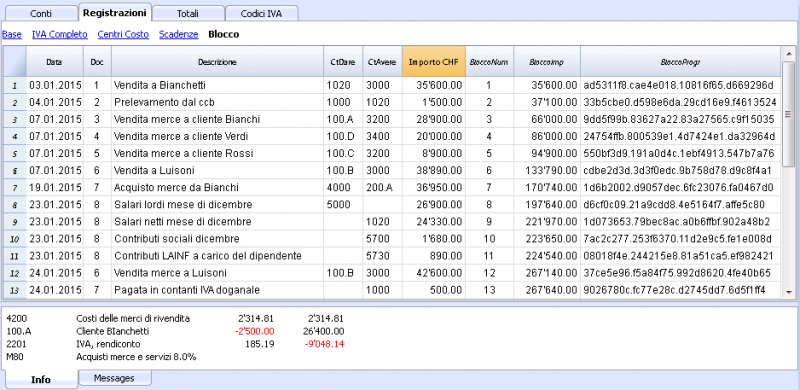The width and height of the screenshot is (800, 390).
Task: Click 'Vendita a Luisoni' description cell
Action: (217, 171)
